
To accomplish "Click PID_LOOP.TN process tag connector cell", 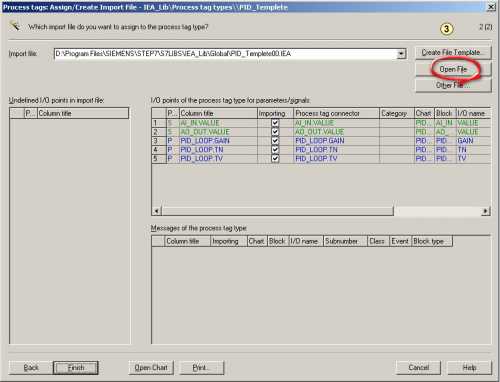I will [x=336, y=150].
